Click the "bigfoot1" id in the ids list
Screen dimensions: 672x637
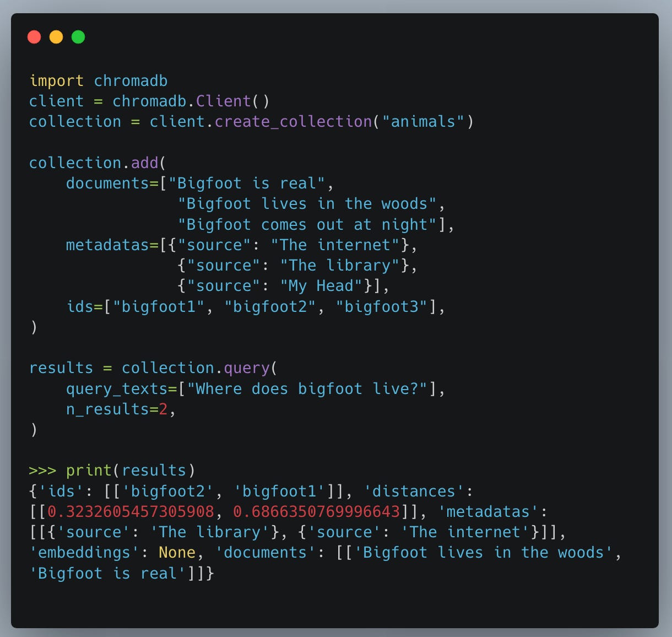coord(159,306)
